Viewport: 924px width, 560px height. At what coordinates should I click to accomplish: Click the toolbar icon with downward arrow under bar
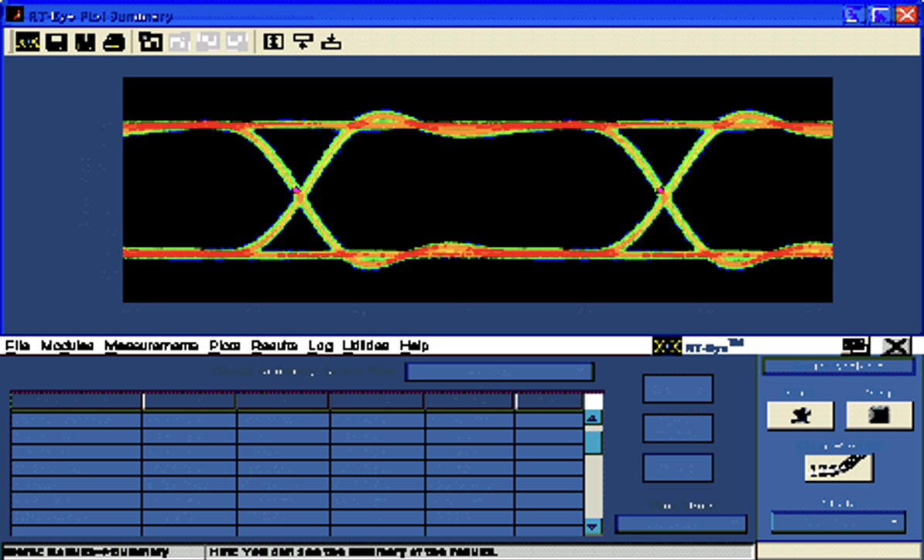[302, 42]
